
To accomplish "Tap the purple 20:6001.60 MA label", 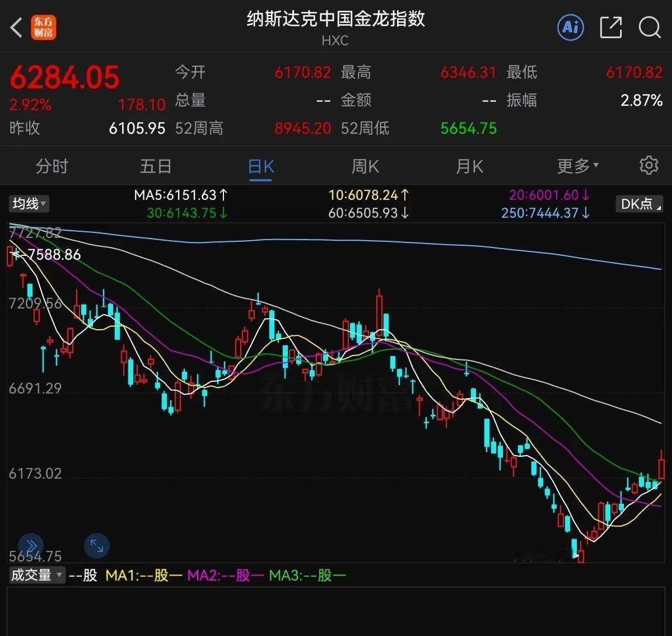I will click(x=549, y=195).
